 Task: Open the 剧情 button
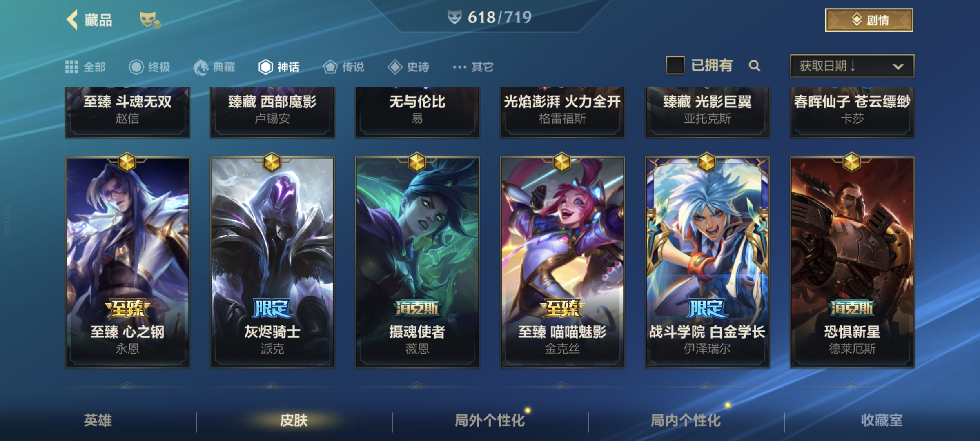coord(869,20)
